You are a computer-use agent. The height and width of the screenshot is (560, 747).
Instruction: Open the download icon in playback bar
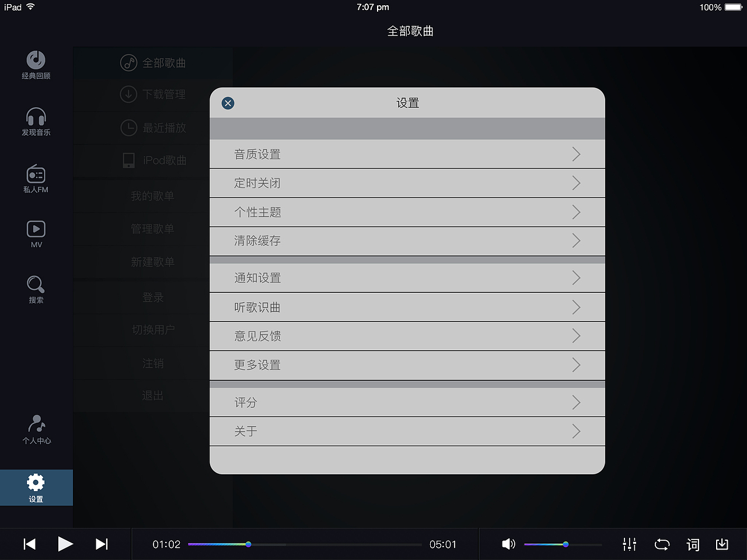[x=722, y=544]
